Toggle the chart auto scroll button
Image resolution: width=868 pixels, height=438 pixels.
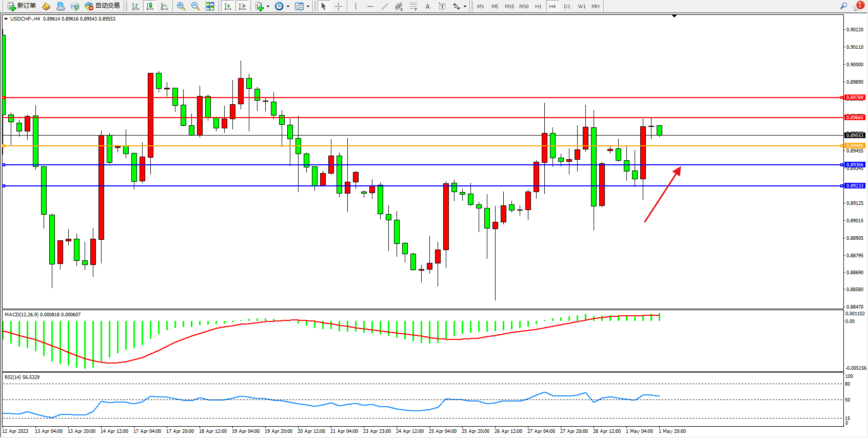tap(228, 6)
